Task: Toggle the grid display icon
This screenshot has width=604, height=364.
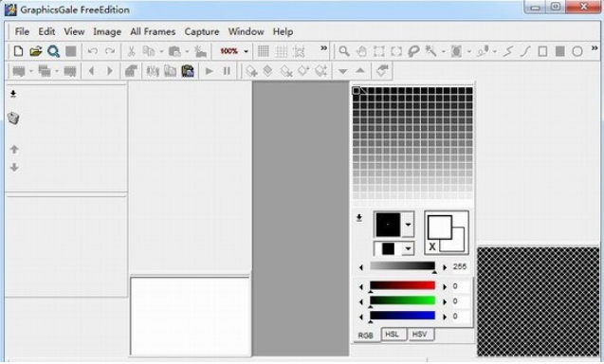Action: pos(264,51)
